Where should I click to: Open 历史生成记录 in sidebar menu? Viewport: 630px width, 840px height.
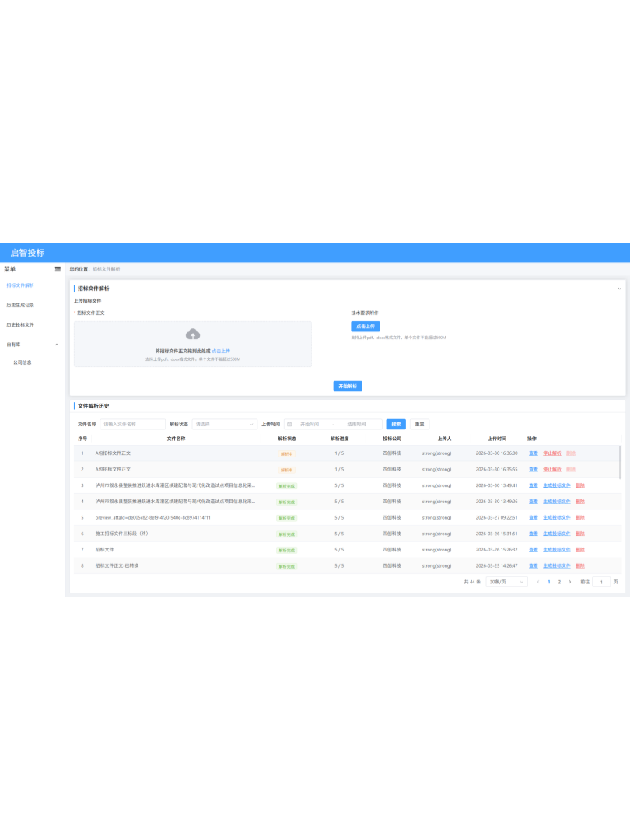pyautogui.click(x=20, y=305)
